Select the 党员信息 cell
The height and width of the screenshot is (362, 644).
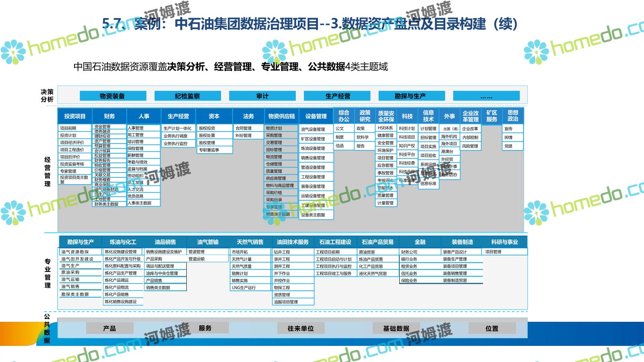144,196
